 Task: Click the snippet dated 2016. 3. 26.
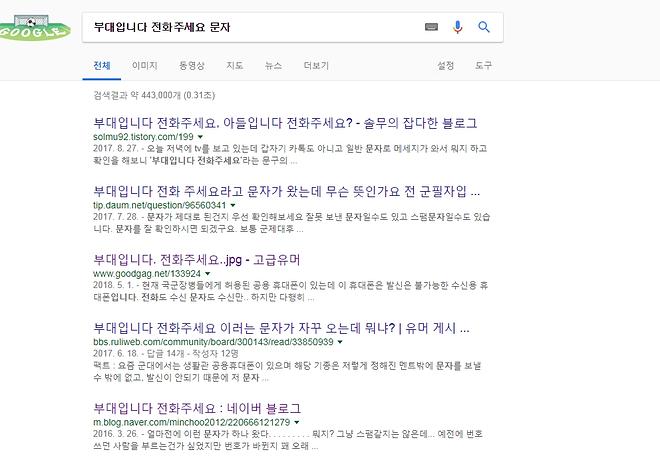coord(288,440)
